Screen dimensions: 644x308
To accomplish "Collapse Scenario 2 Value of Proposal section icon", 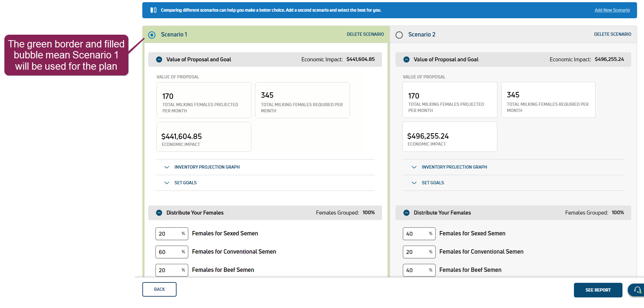I will click(406, 59).
